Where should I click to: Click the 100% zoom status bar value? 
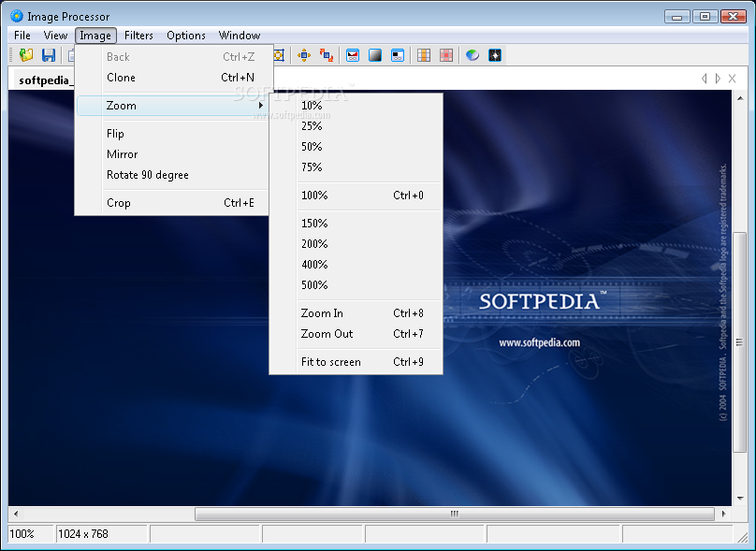[x=22, y=534]
